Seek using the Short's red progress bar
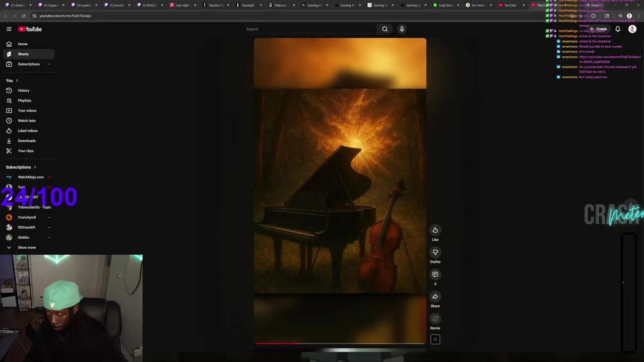The height and width of the screenshot is (362, 644). click(x=340, y=343)
